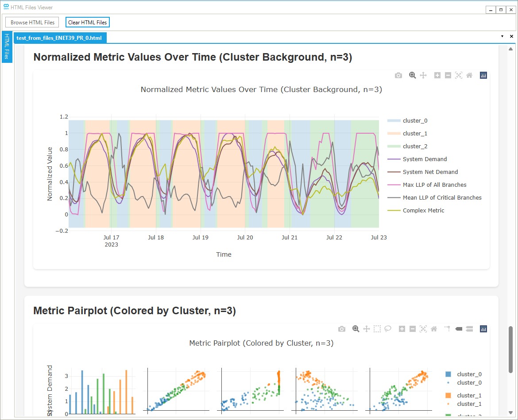Toggle Complex Metric line visibility in legend
518x420 pixels.
pos(423,211)
